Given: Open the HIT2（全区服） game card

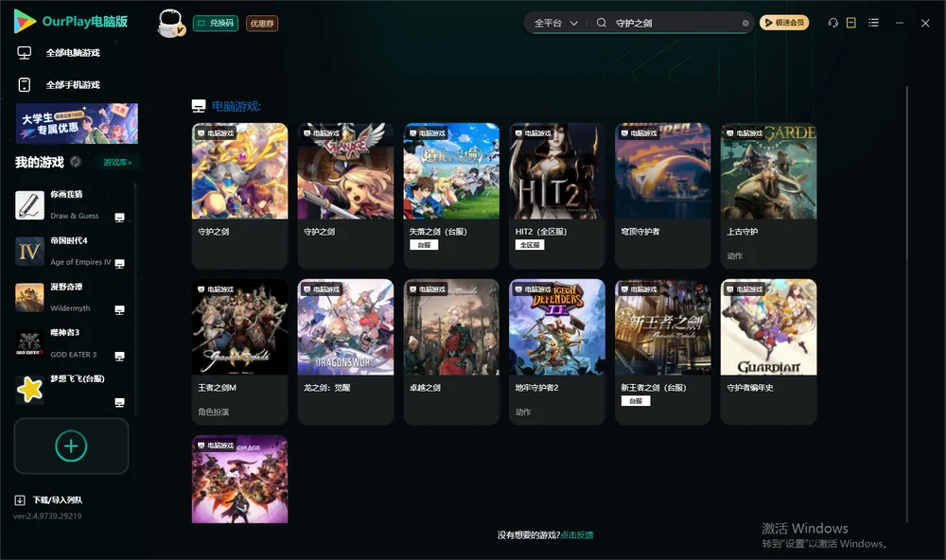Looking at the screenshot, I should [x=557, y=196].
